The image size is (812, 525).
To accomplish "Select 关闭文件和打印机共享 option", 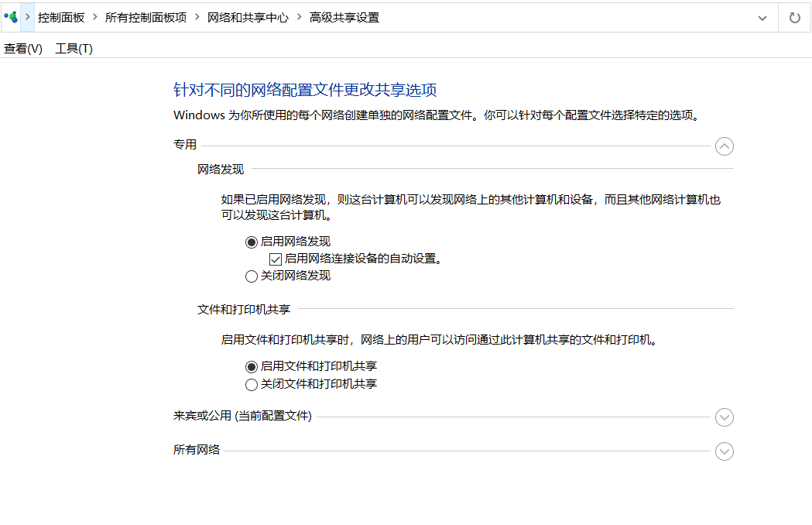I will click(252, 385).
